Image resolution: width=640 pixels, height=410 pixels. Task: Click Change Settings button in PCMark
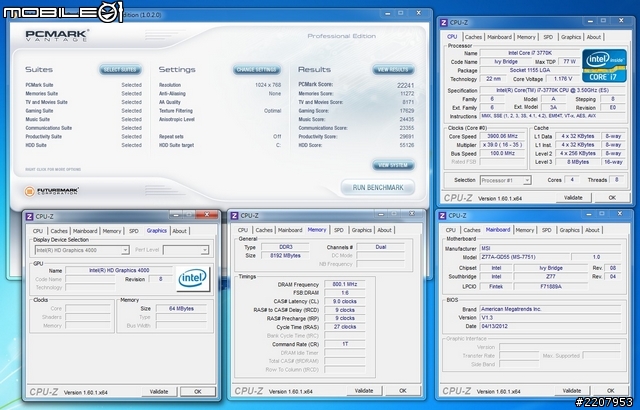tap(257, 70)
